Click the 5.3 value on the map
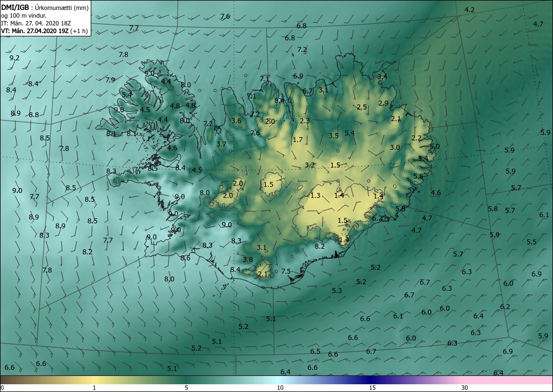 pyautogui.click(x=337, y=290)
